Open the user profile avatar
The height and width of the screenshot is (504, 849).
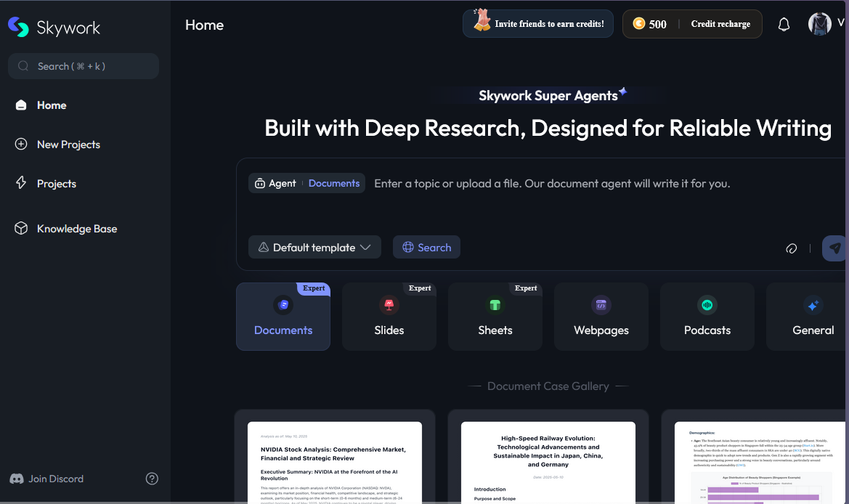pyautogui.click(x=820, y=24)
